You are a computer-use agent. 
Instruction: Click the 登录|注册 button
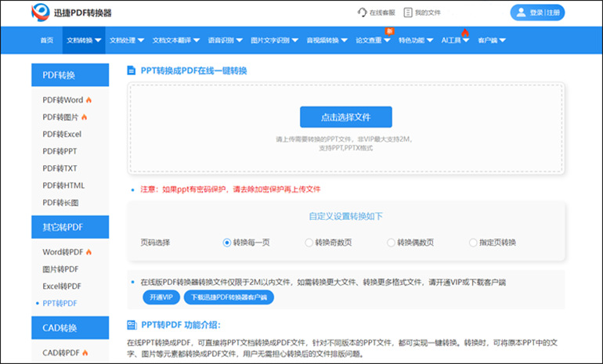537,13
